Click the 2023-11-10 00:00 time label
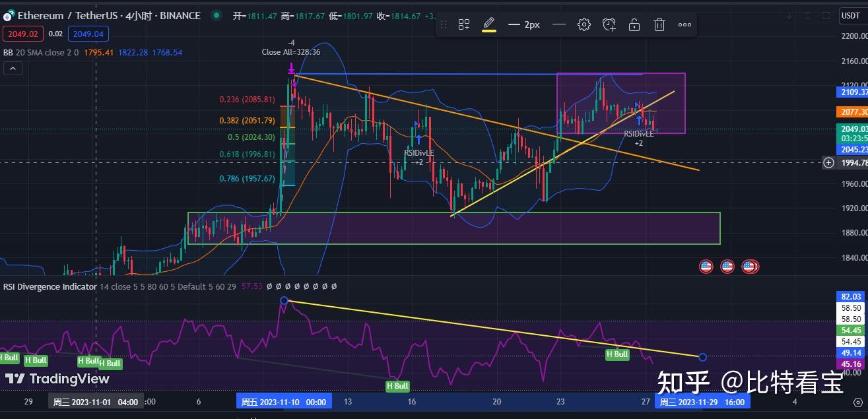Viewport: 868px width, 419px height. 284,402
